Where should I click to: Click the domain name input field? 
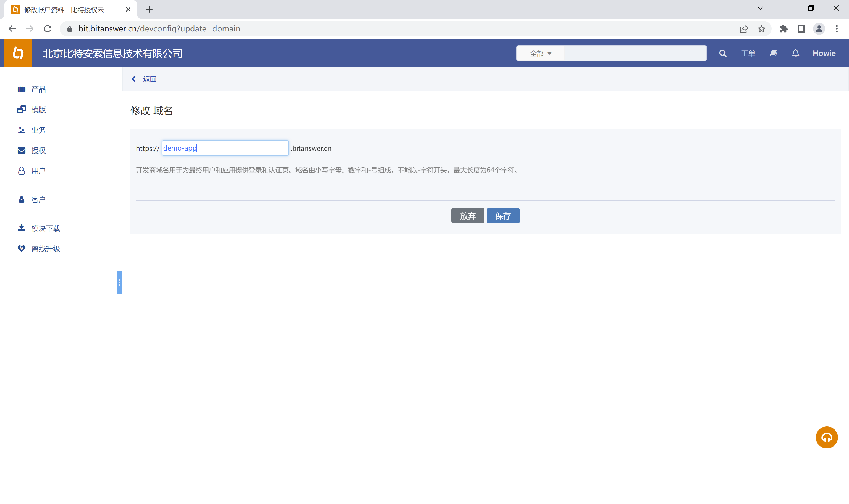[x=225, y=148]
